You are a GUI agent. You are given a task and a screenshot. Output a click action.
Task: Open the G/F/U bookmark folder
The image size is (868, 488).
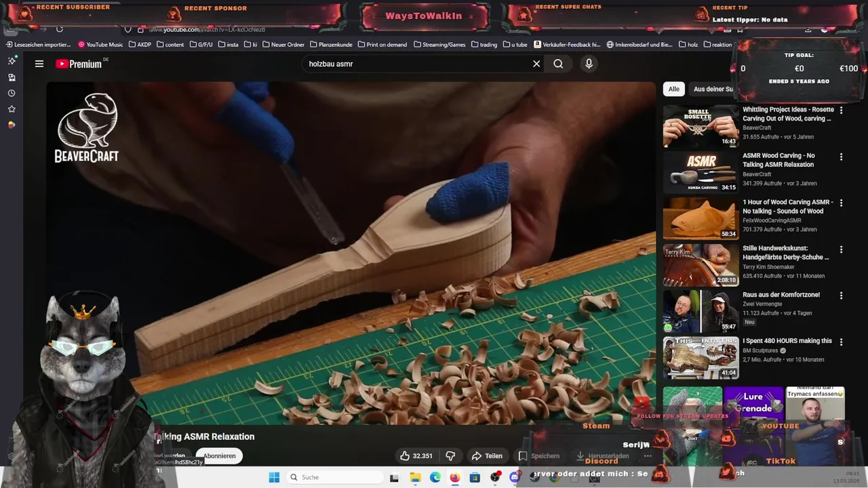(201, 45)
